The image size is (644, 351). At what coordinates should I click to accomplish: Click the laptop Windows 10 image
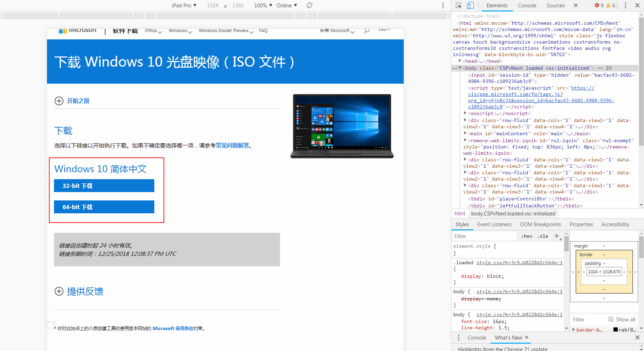[x=342, y=126]
